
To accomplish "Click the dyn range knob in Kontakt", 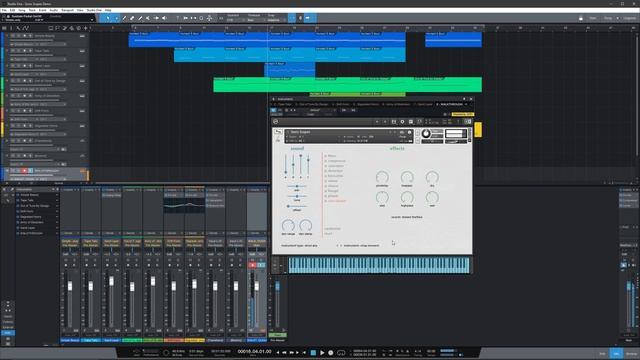I will click(x=288, y=225).
